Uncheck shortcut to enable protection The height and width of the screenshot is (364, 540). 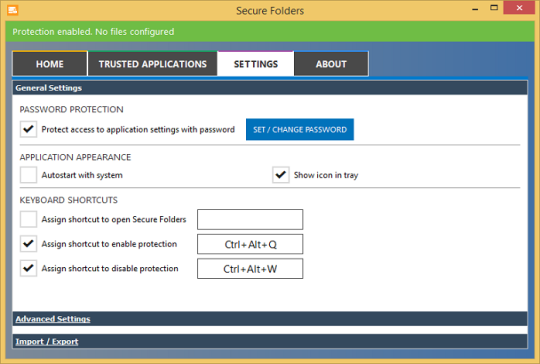[28, 244]
